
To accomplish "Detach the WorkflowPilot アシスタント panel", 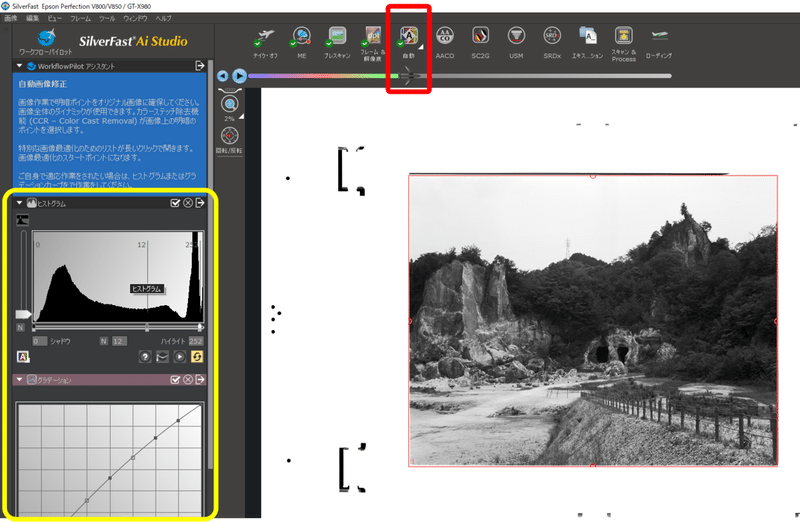I will [200, 66].
